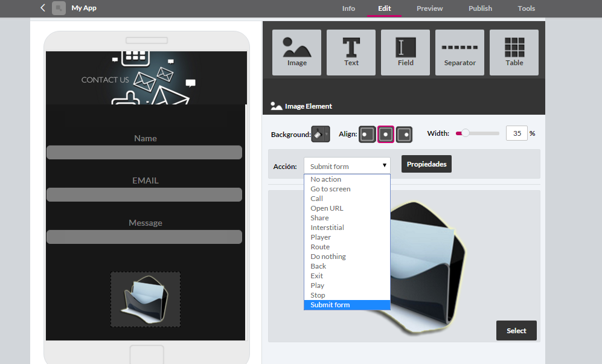Image resolution: width=602 pixels, height=364 pixels.
Task: Select the Contact Us banner image
Action: (x=146, y=78)
